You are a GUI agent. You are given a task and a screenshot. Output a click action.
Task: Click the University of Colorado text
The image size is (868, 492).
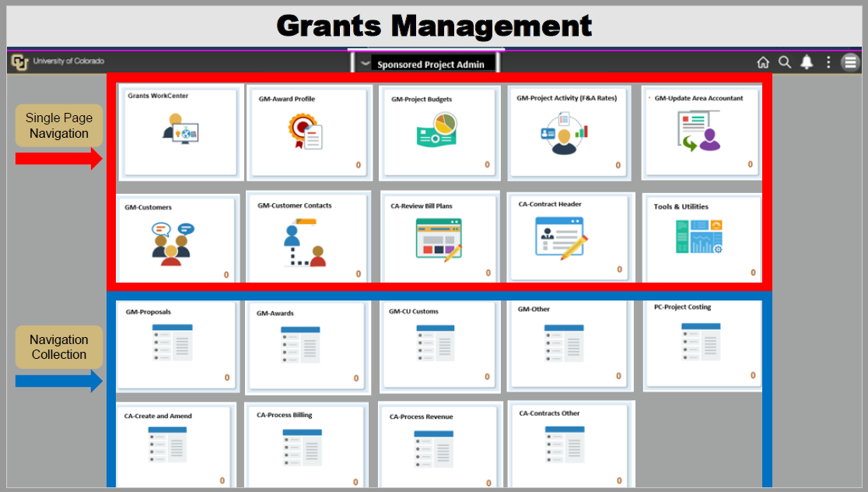pos(68,61)
